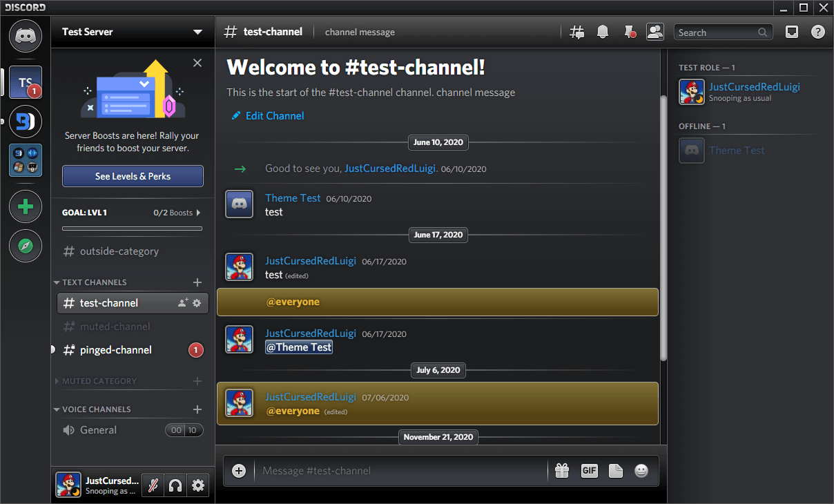Screen dimensions: 834x504
Task: Open the Discord home button
Action: [x=26, y=35]
